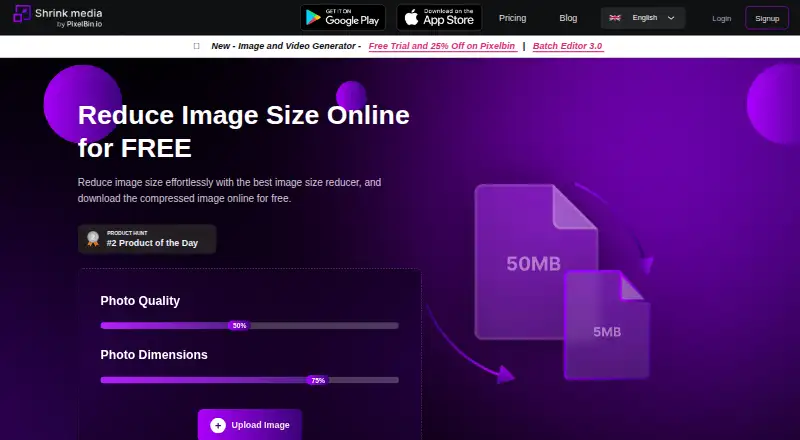Click the Shrink media brand name

(68, 13)
